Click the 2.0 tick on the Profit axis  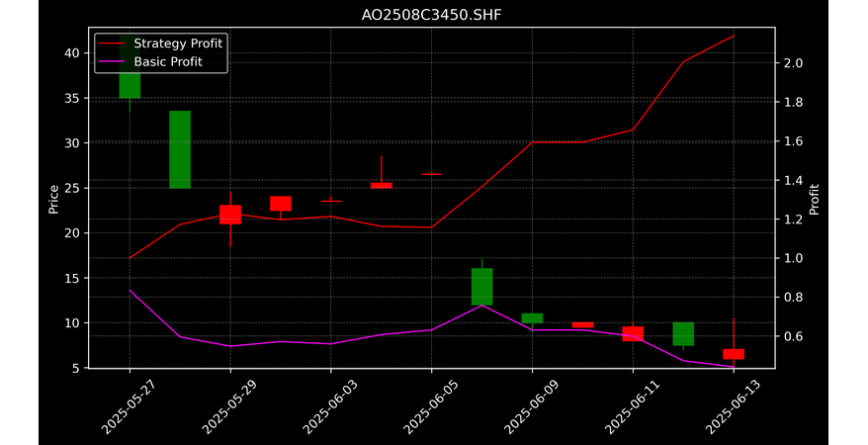[793, 63]
